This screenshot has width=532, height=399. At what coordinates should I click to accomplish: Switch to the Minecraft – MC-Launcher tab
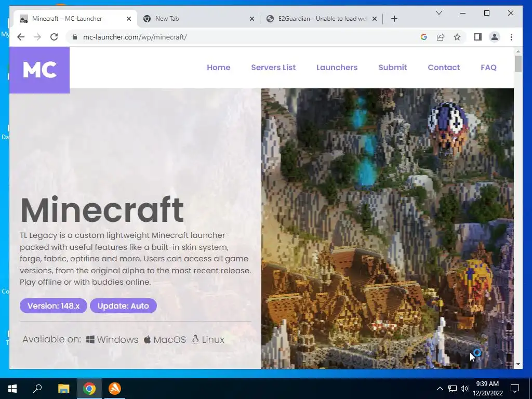(75, 19)
